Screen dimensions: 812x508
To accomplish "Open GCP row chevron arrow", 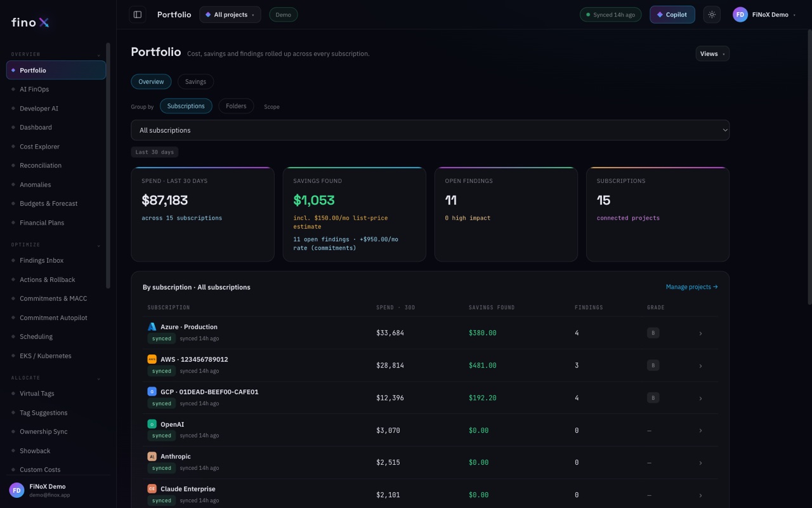I will click(700, 398).
